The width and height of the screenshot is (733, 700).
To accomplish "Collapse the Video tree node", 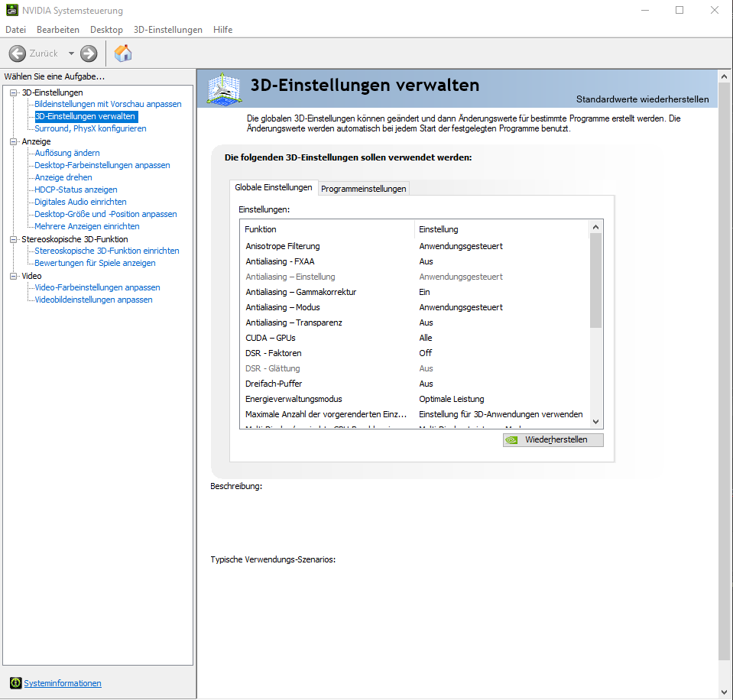I will pyautogui.click(x=13, y=276).
